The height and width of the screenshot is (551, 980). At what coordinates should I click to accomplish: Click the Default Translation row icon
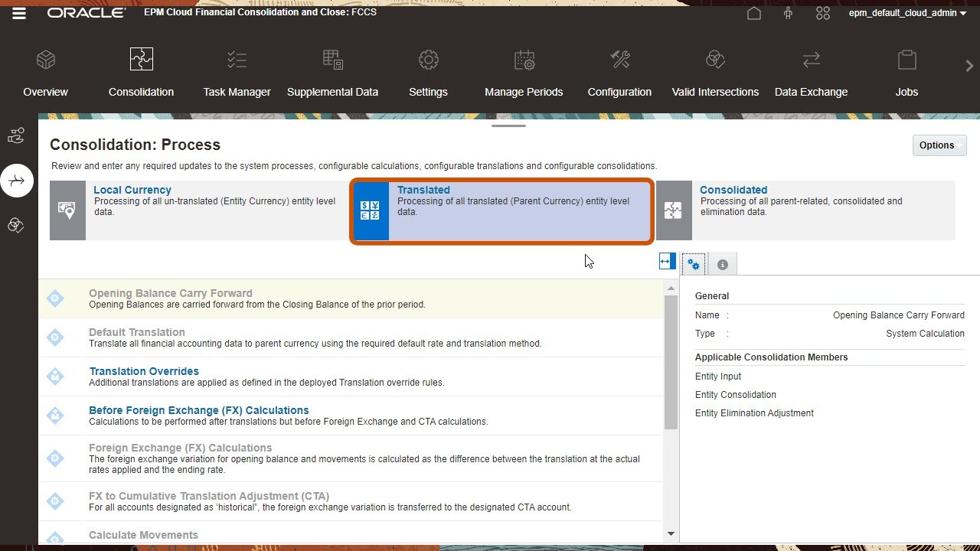pos(55,337)
